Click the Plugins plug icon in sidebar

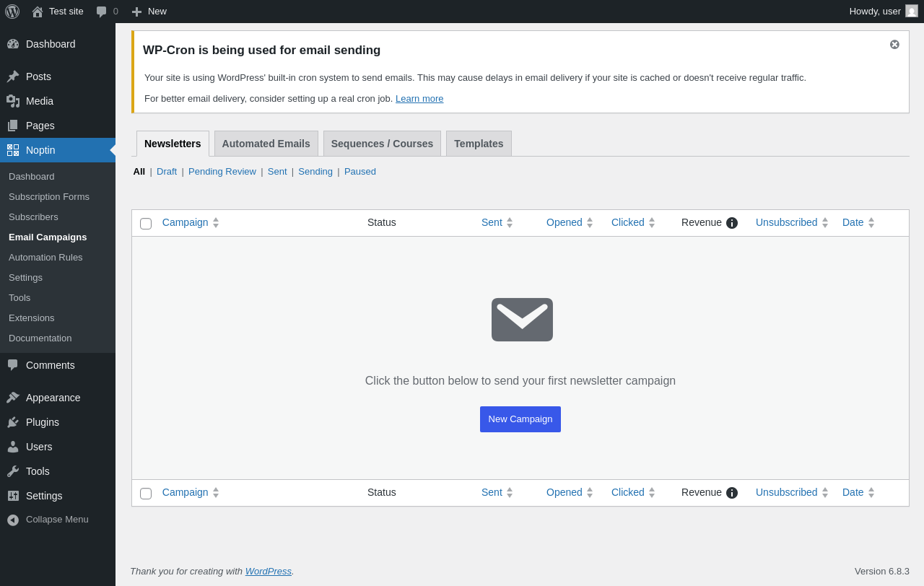[13, 422]
